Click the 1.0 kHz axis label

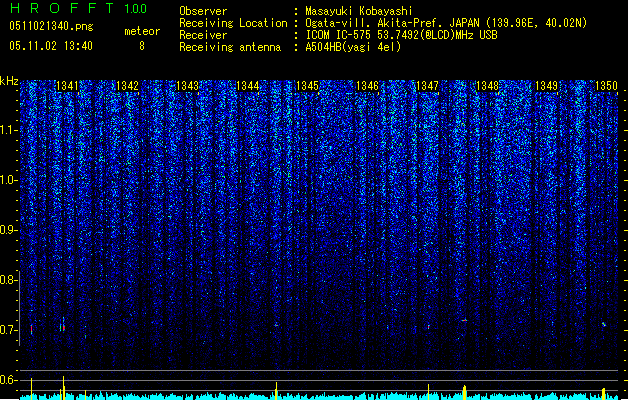click(7, 180)
